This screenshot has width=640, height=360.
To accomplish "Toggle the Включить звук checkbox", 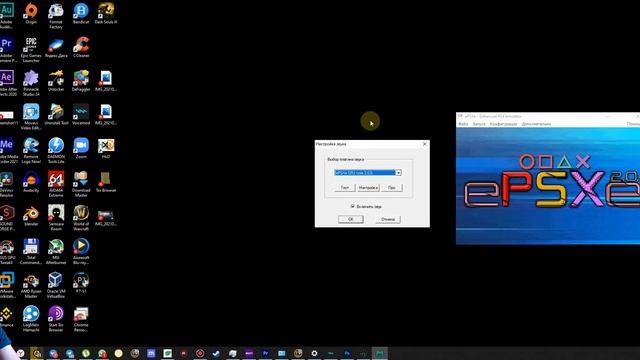I will 353,206.
